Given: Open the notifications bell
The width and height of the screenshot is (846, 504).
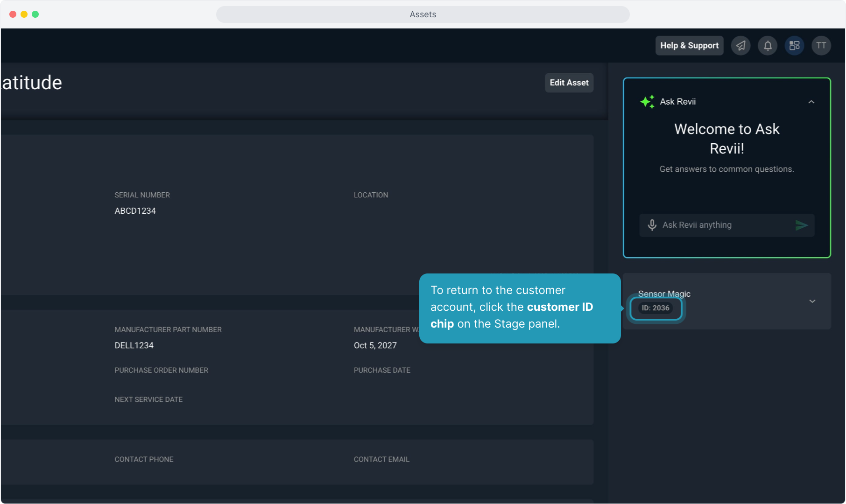Looking at the screenshot, I should tap(768, 46).
